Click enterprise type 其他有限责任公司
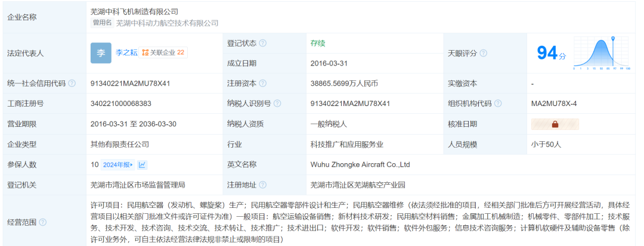 pos(119,144)
